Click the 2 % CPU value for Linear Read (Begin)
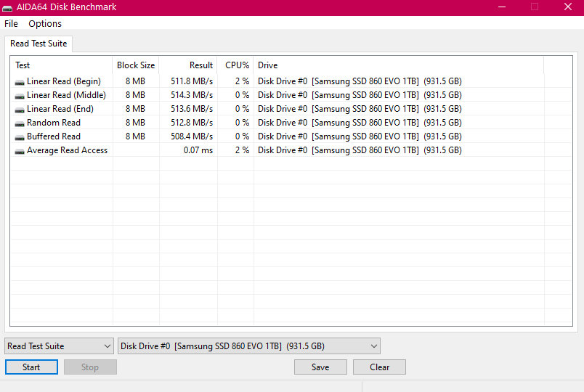 [242, 81]
